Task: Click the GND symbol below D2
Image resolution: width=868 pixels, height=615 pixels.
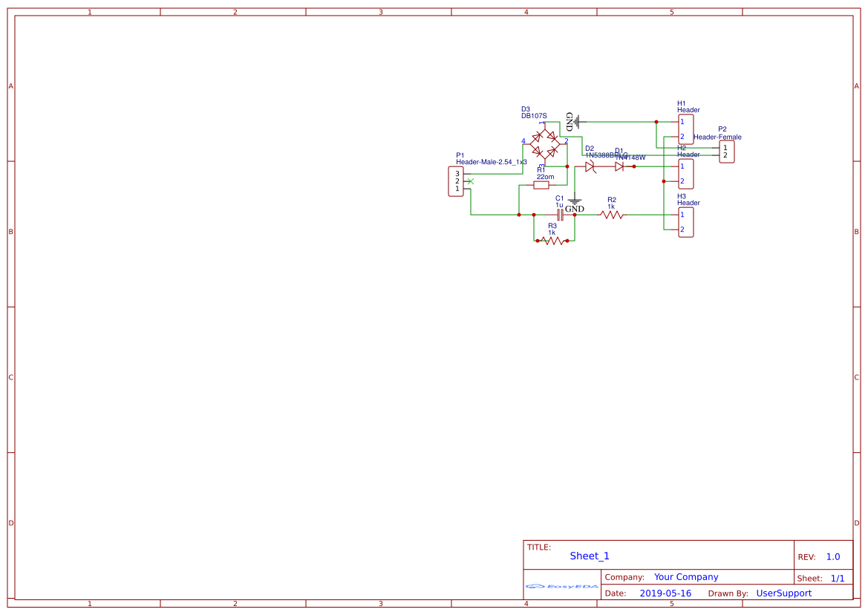Action: 574,201
